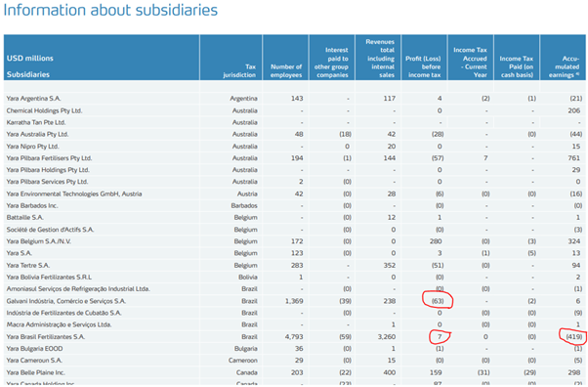
Task: Select the 3,260 revenues cell
Action: (x=387, y=337)
